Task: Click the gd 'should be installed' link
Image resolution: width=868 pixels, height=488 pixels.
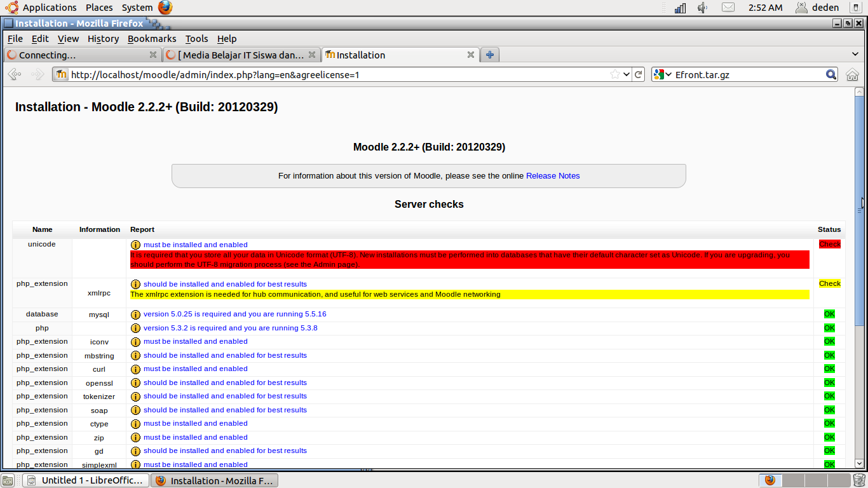Action: (225, 451)
